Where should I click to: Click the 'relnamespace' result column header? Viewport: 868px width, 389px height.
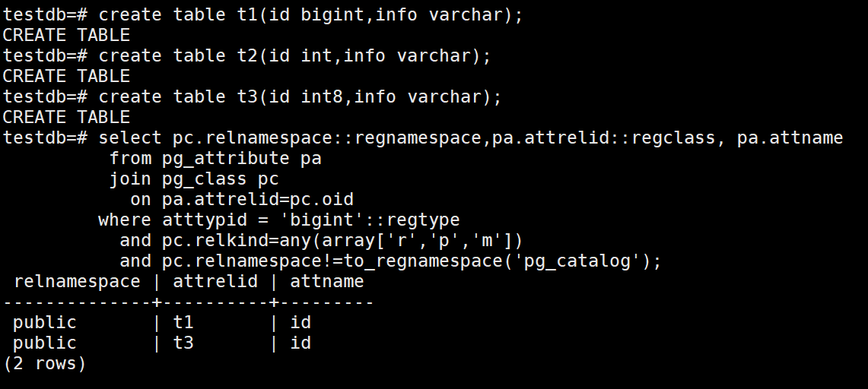(77, 282)
